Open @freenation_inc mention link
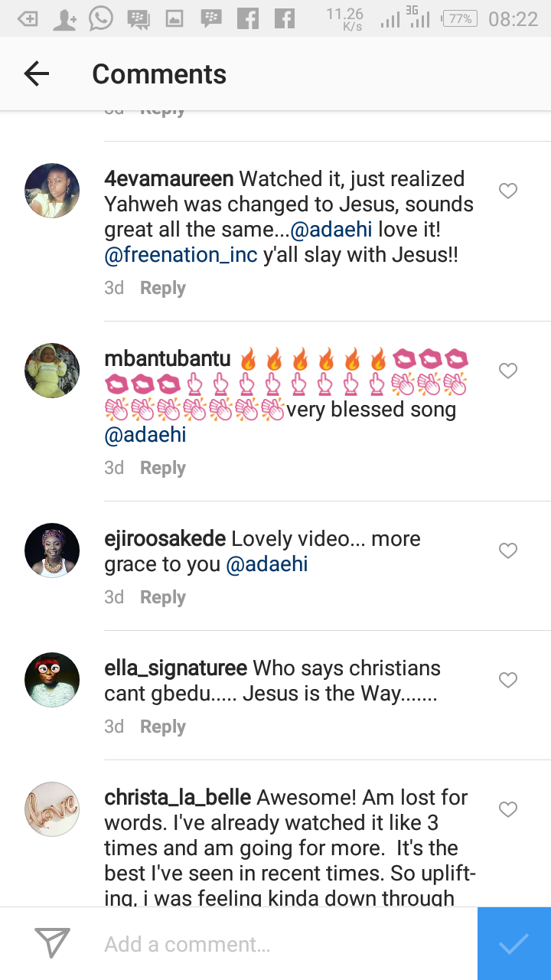This screenshot has width=551, height=980. (x=181, y=255)
